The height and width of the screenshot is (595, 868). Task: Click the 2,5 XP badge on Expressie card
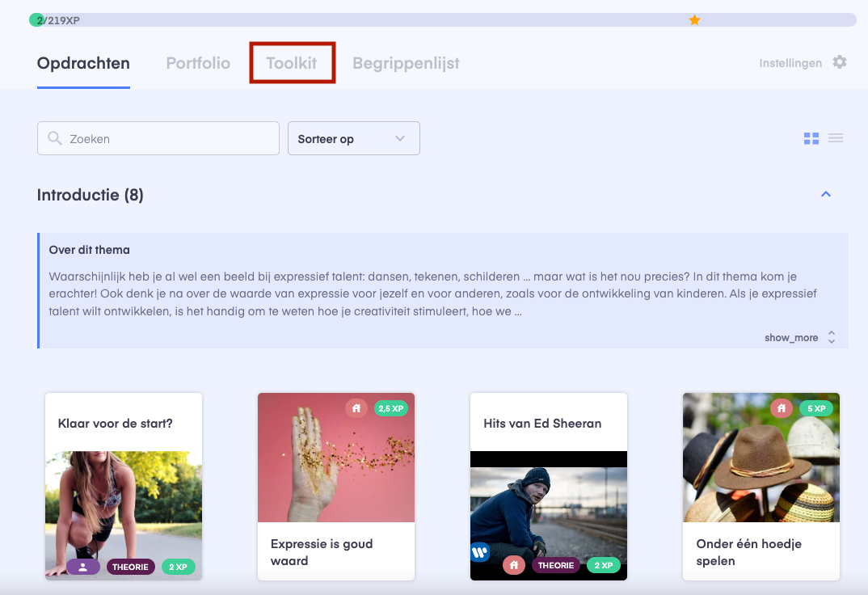[391, 408]
